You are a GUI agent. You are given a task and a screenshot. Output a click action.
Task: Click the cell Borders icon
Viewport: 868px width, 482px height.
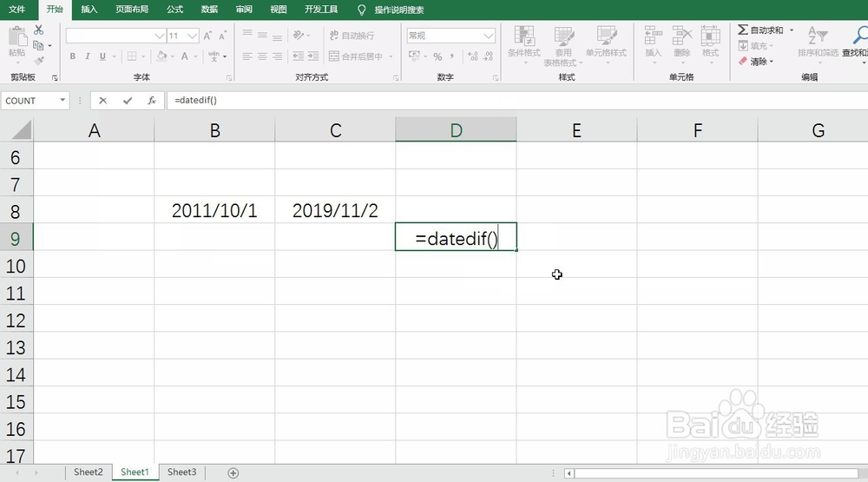[132, 56]
